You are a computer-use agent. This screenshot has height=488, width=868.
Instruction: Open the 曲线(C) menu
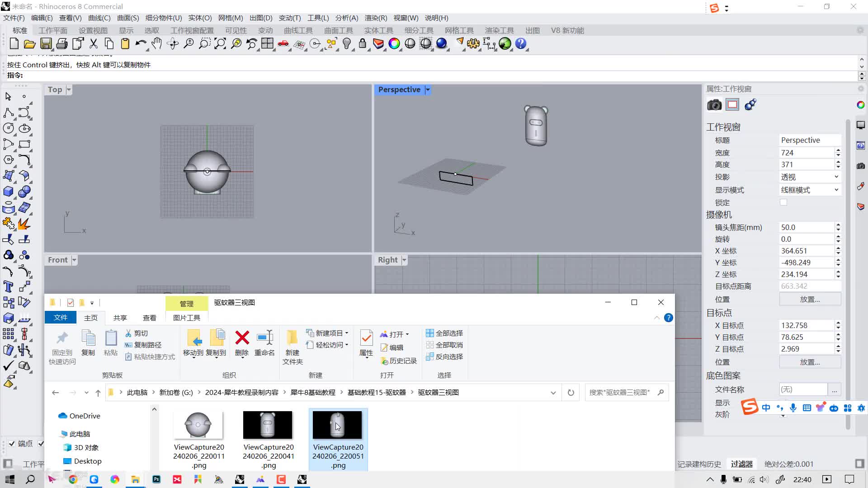(x=99, y=18)
